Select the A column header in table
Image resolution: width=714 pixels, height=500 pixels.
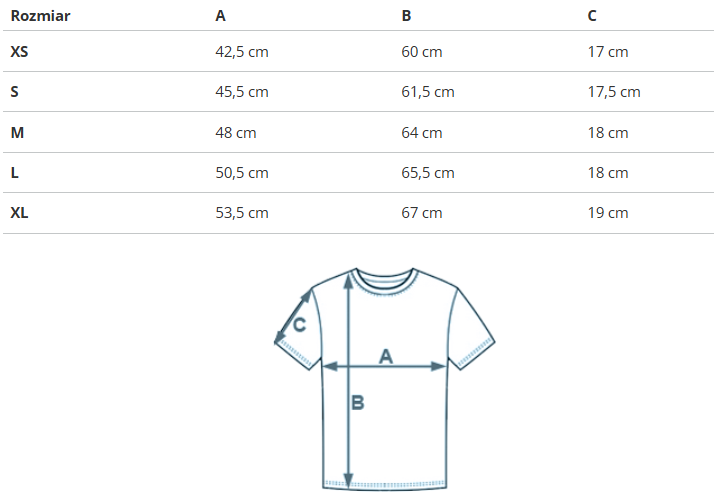coord(221,16)
